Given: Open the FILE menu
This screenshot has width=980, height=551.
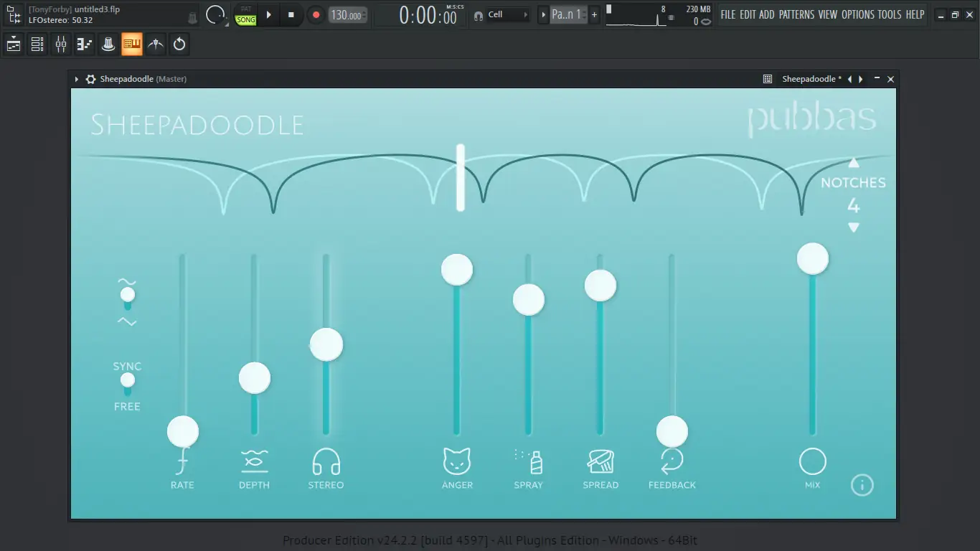Looking at the screenshot, I should (728, 14).
